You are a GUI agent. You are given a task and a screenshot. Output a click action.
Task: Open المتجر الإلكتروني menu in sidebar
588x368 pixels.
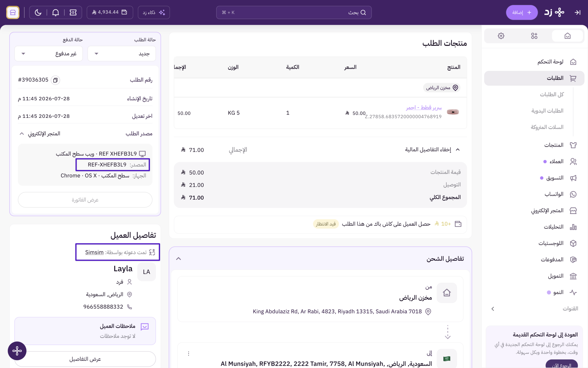(534, 210)
